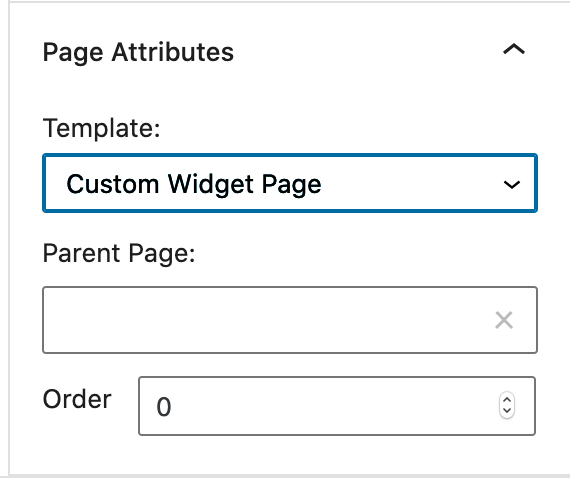570x482 pixels.
Task: Click the blue-outlined Template select box
Action: click(290, 183)
